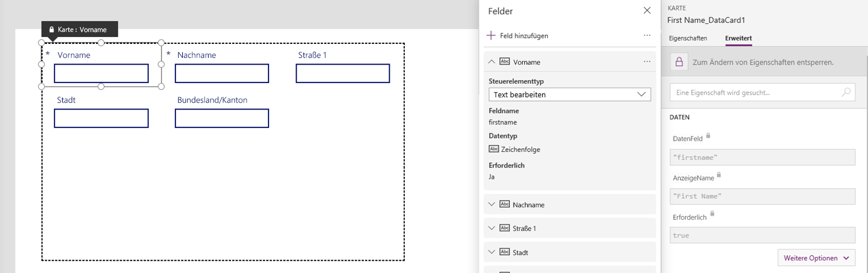Click lock icon next to Erforderlich

pyautogui.click(x=712, y=214)
